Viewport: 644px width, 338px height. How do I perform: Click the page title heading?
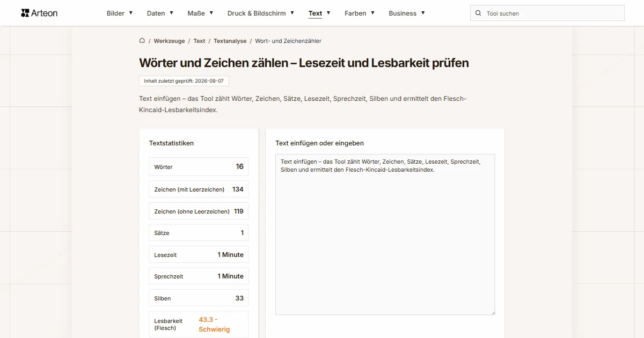pos(304,63)
